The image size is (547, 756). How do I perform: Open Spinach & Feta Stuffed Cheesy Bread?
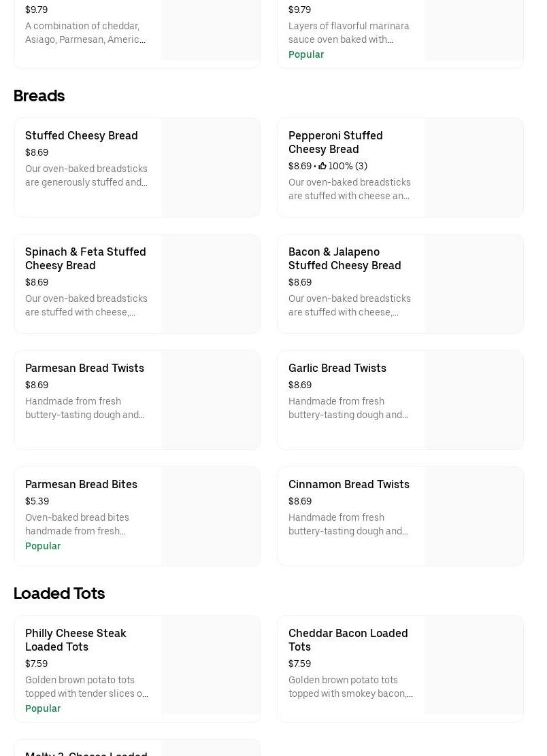click(x=86, y=258)
